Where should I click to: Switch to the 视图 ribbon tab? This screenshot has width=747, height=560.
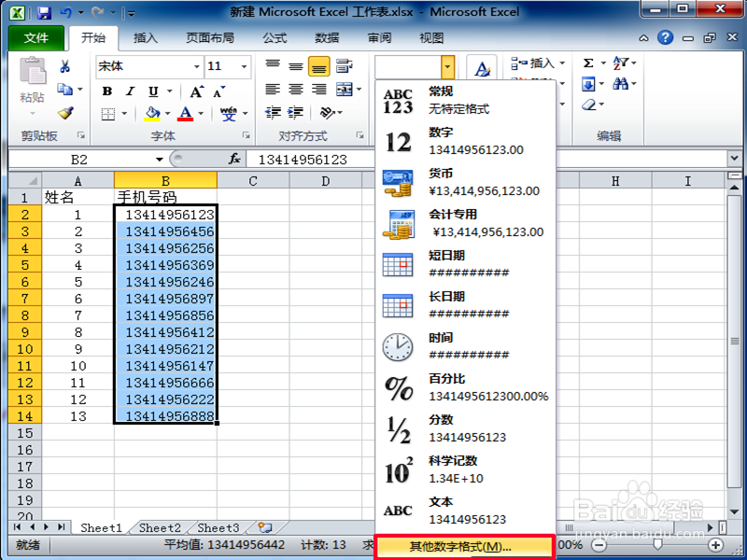click(x=431, y=38)
